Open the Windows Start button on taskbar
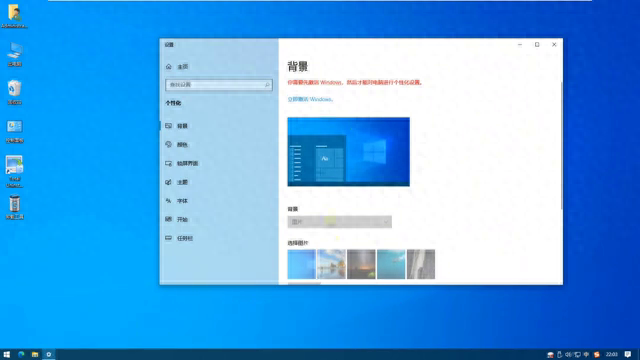The width and height of the screenshot is (640, 360). coord(7,354)
